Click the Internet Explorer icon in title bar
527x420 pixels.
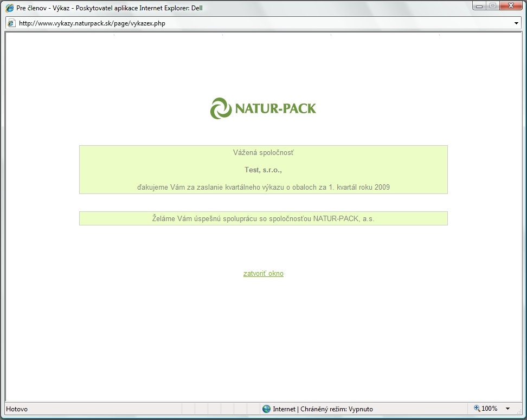pyautogui.click(x=10, y=8)
